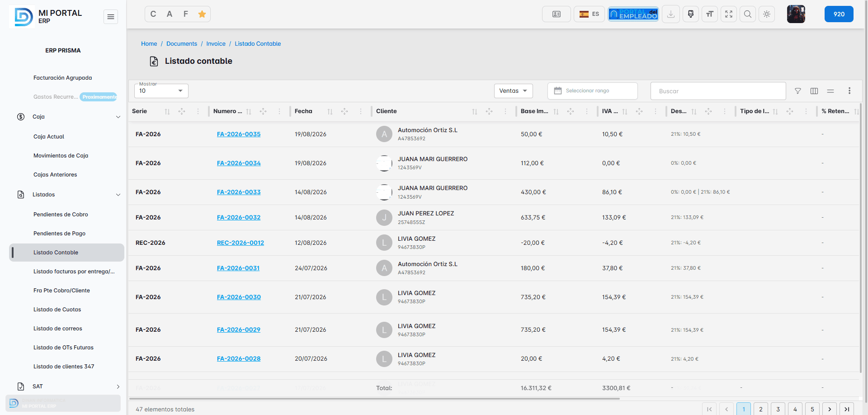Viewport: 868px width, 415px height.
Task: Open Mostrar rows-per-page dropdown
Action: click(x=161, y=91)
